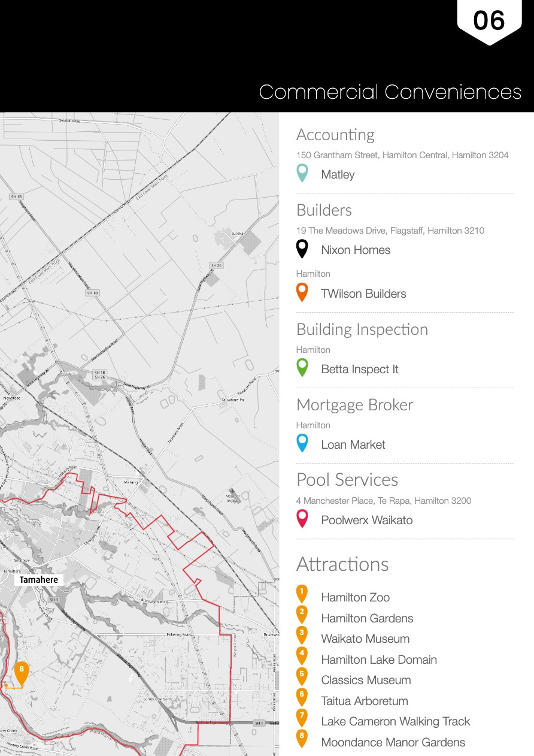Open the Waikato Museum attraction entry

[365, 639]
